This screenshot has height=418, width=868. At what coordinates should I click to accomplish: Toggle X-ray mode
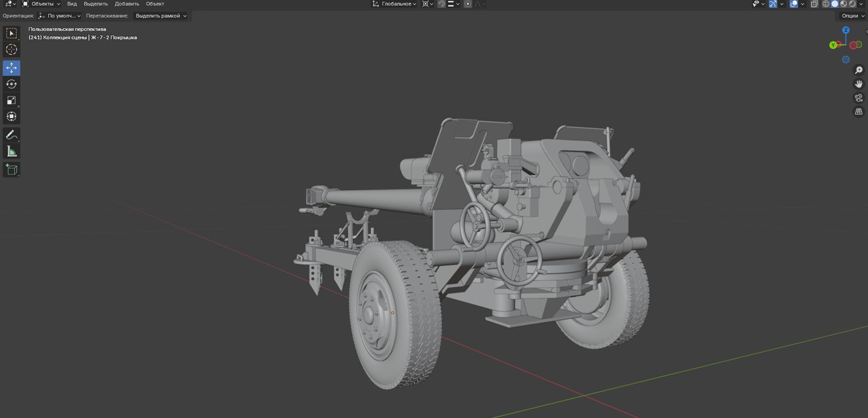pos(814,4)
